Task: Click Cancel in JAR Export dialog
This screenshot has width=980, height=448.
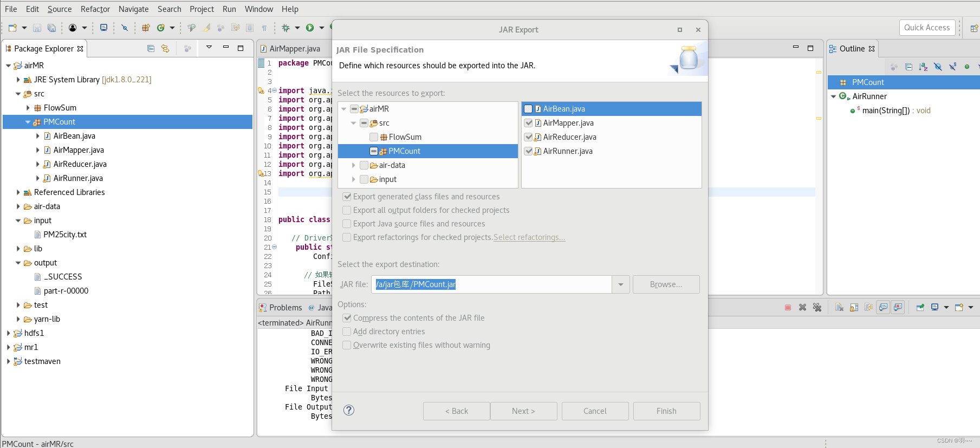Action: [595, 411]
